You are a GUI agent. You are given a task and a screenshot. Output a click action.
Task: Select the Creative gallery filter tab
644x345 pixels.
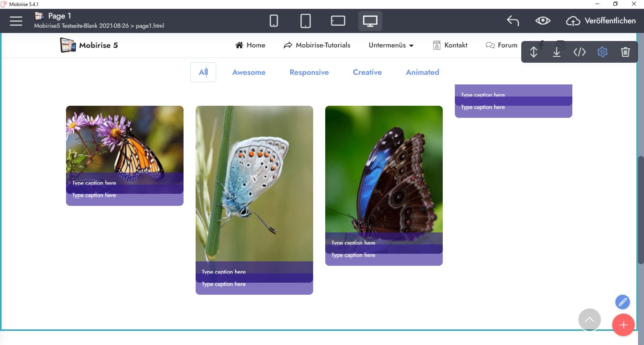(367, 72)
